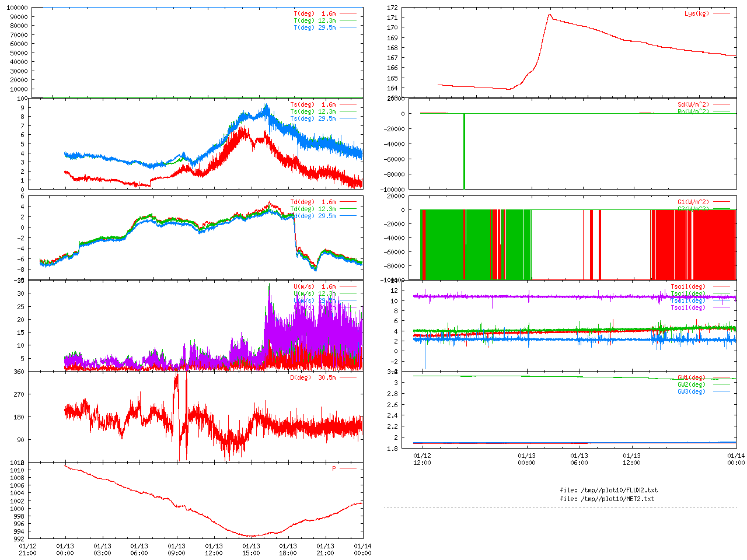
Task: Click the 'Sd(W/m^2)' legend label
Action: (693, 105)
